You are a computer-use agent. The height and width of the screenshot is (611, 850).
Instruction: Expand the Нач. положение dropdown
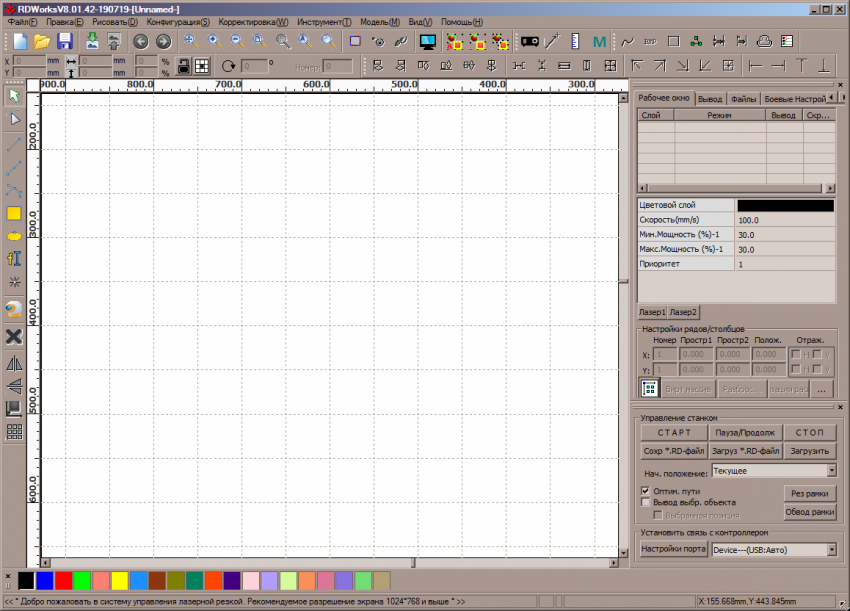(831, 470)
